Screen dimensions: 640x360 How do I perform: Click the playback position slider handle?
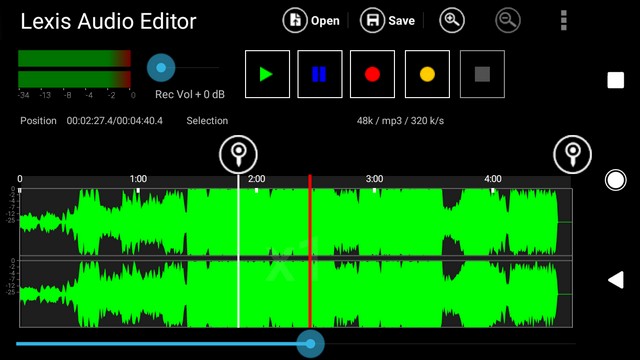(x=311, y=344)
